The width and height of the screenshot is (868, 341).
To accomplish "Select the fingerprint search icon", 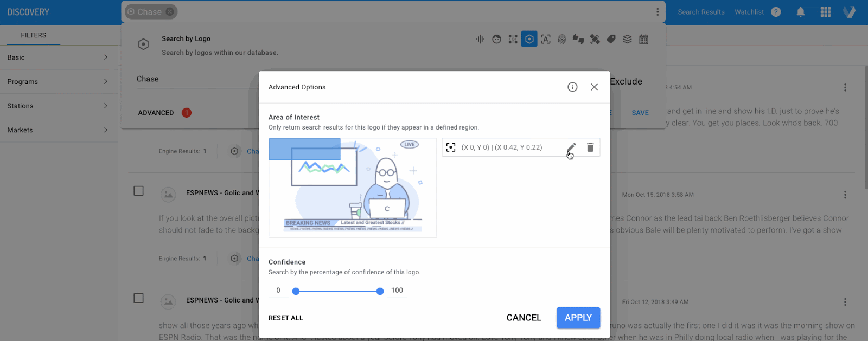I will point(562,39).
